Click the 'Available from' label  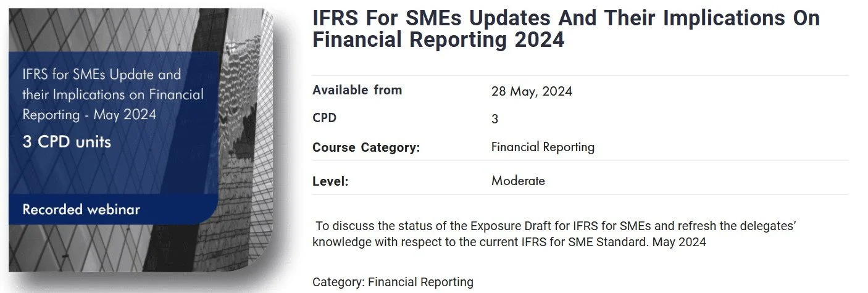tap(357, 90)
